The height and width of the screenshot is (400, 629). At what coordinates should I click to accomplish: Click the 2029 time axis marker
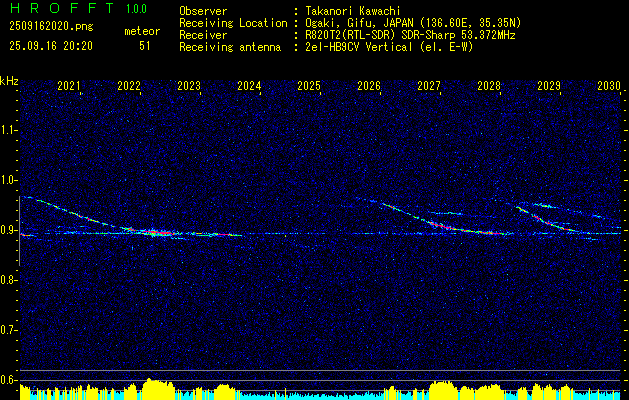pos(549,85)
